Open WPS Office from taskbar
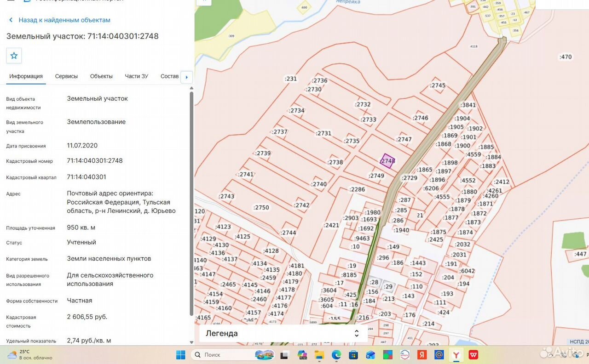Image resolution: width=589 pixels, height=364 pixels. coord(473,355)
